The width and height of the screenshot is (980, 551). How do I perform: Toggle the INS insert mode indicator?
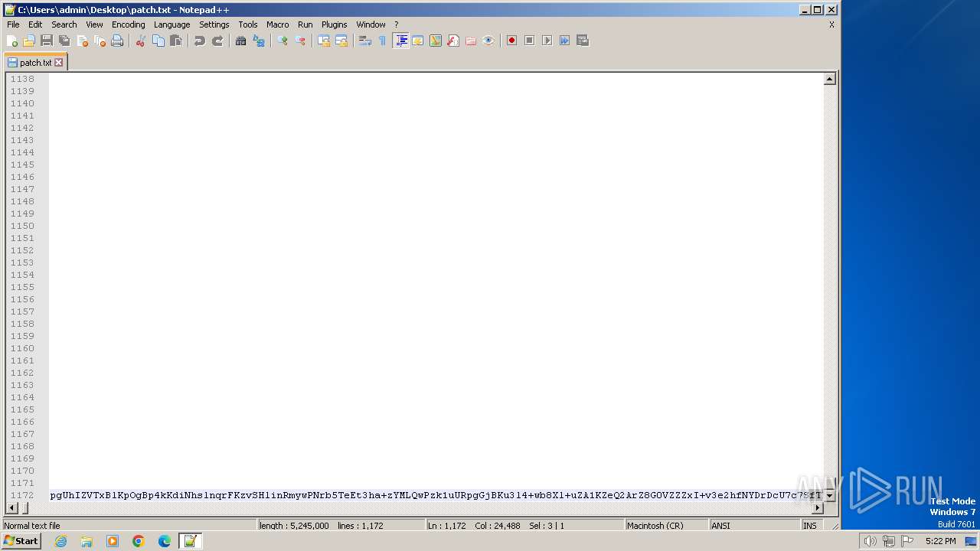pyautogui.click(x=810, y=526)
